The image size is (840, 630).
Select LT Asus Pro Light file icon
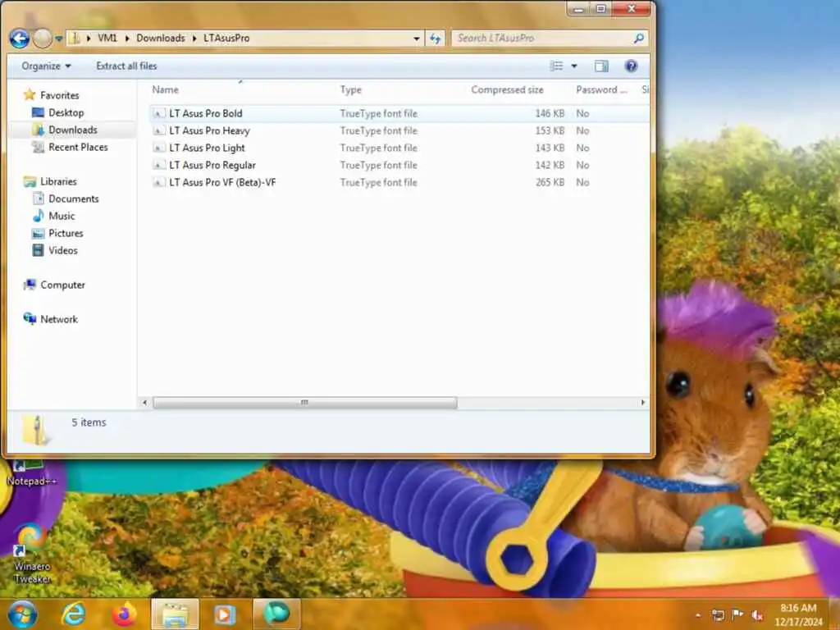(158, 148)
